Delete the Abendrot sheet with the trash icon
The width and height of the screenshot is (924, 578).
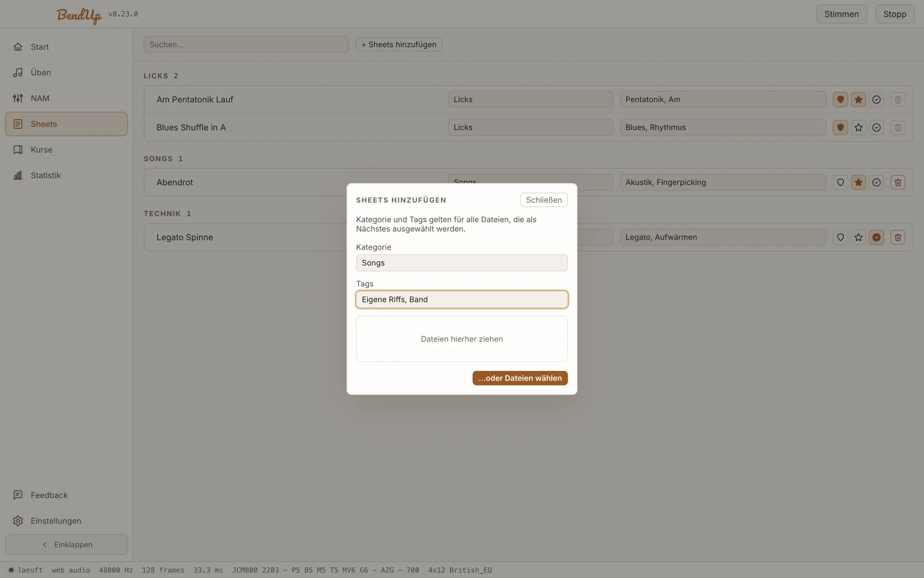click(898, 182)
